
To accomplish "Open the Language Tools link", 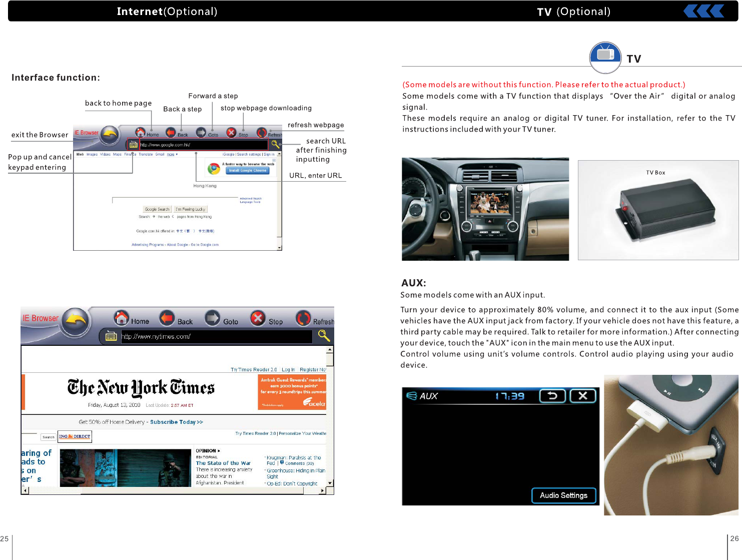I will coord(250,202).
